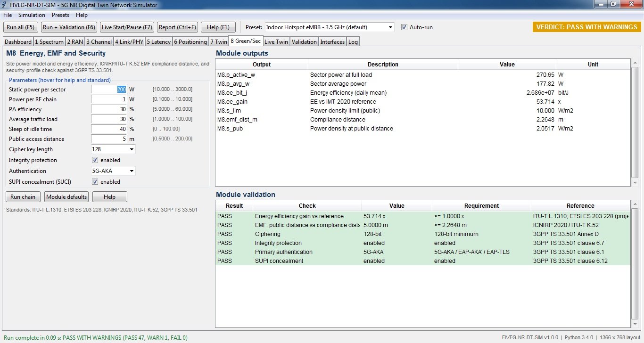
Task: Open the Preset dropdown
Action: [x=330, y=27]
